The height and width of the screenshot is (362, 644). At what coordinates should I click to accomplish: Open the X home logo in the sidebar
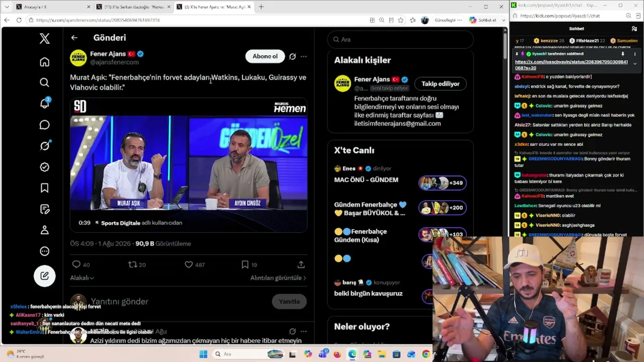pyautogui.click(x=45, y=38)
